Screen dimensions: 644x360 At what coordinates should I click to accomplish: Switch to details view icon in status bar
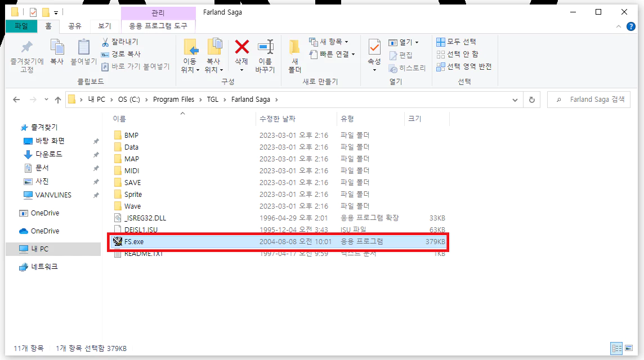616,349
